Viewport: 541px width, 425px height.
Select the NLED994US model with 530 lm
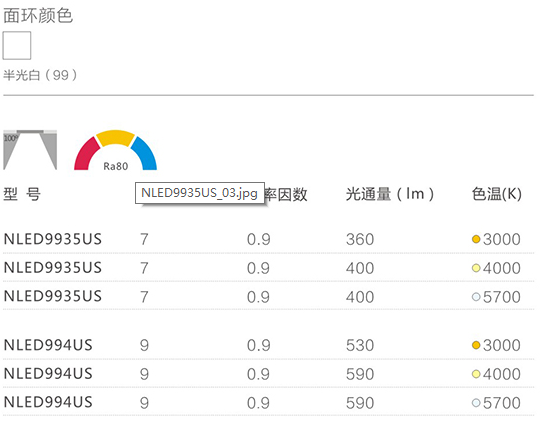tap(48, 345)
